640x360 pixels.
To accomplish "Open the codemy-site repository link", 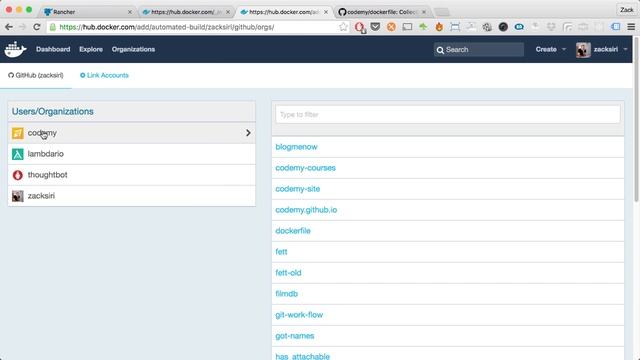I will click(298, 189).
